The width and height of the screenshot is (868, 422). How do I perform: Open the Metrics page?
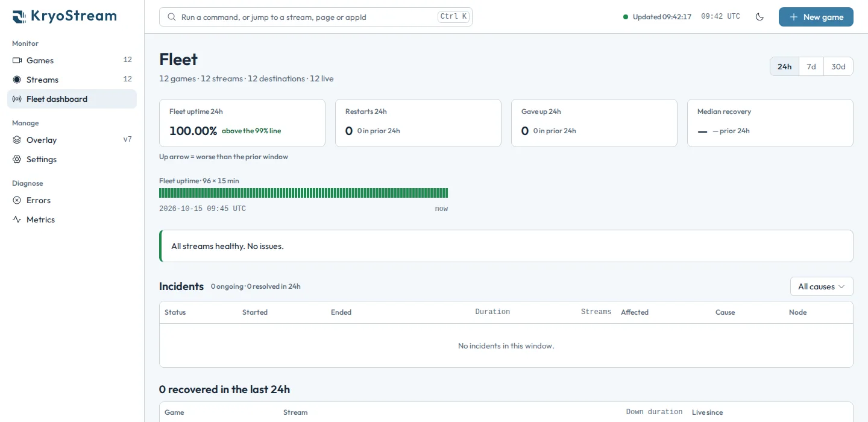click(x=72, y=219)
